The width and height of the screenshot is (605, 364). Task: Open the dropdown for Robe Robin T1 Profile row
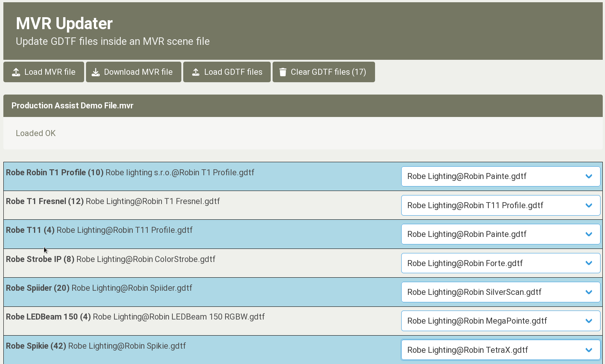click(x=501, y=176)
